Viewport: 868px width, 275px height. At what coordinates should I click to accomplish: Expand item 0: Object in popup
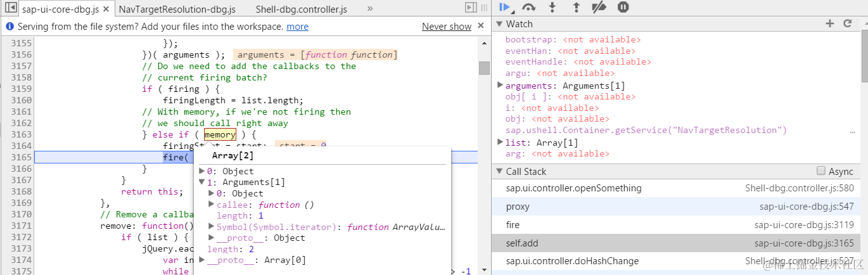(x=202, y=171)
